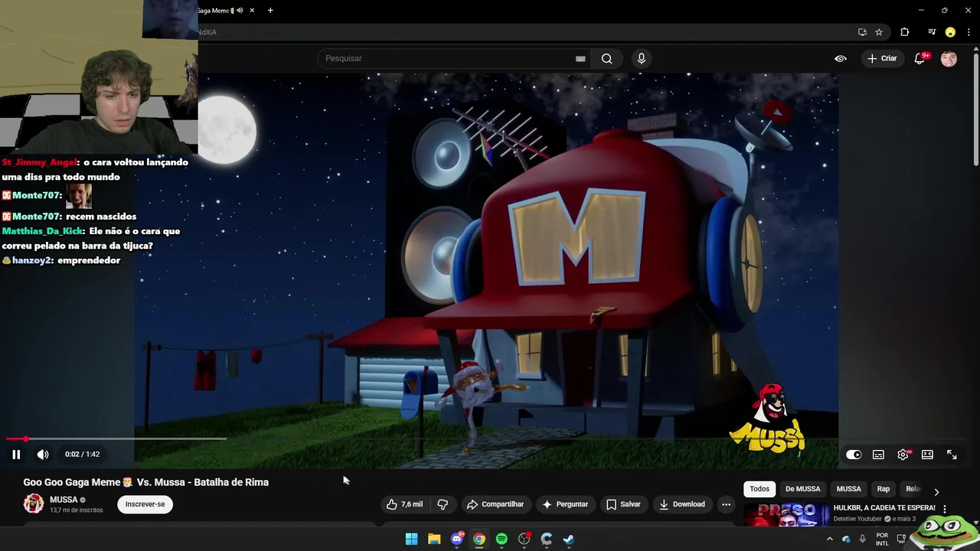Open the YouTube account avatar menu
The image size is (980, 551).
(x=949, y=58)
